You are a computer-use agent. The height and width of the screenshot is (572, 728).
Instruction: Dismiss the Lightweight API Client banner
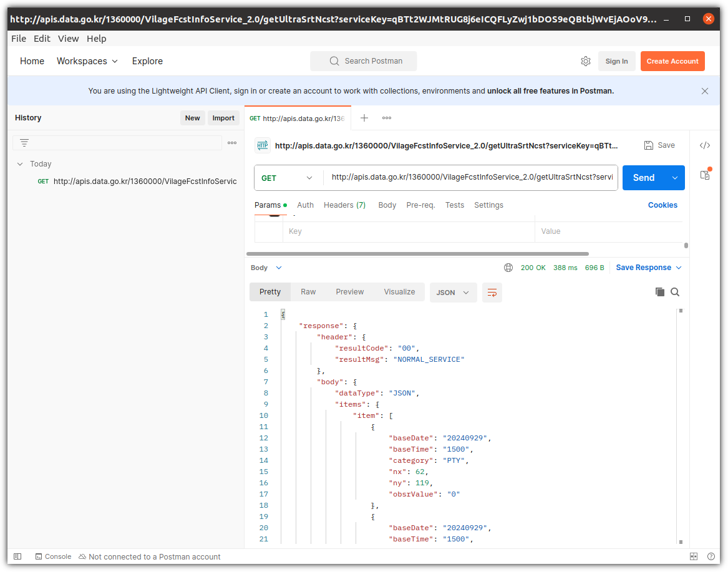click(705, 91)
